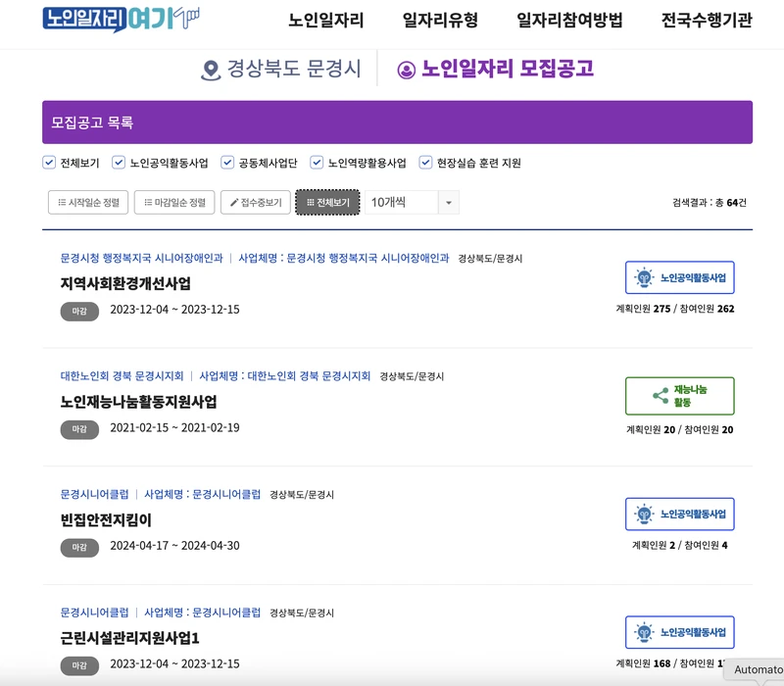
Task: Select 전국수행기관 in the top navigation
Action: (709, 19)
